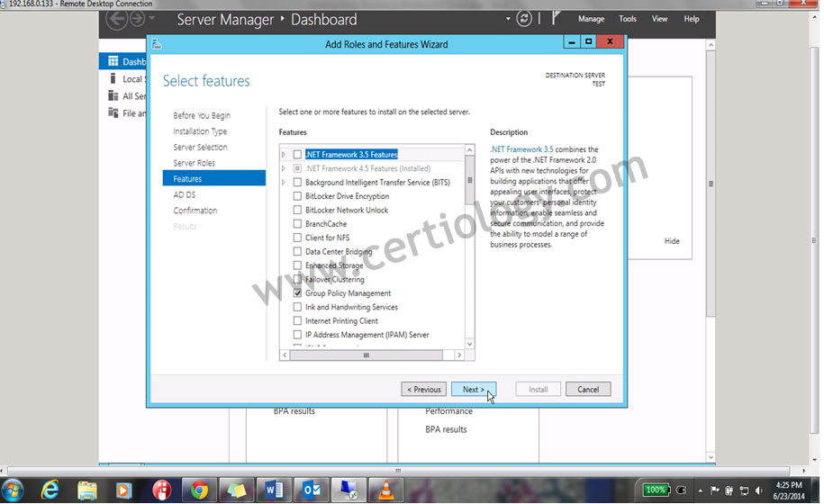Open Outlook from the taskbar
This screenshot has height=504, width=824.
(x=312, y=490)
